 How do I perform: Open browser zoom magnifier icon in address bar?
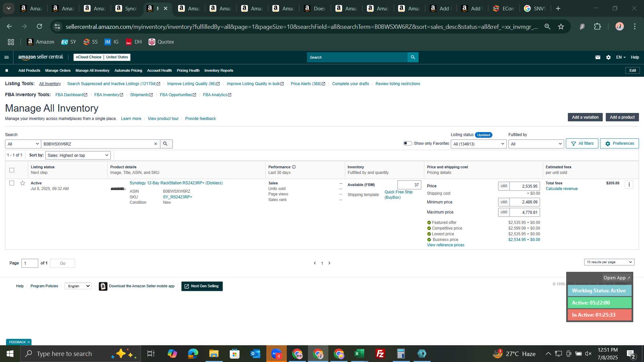(x=547, y=26)
